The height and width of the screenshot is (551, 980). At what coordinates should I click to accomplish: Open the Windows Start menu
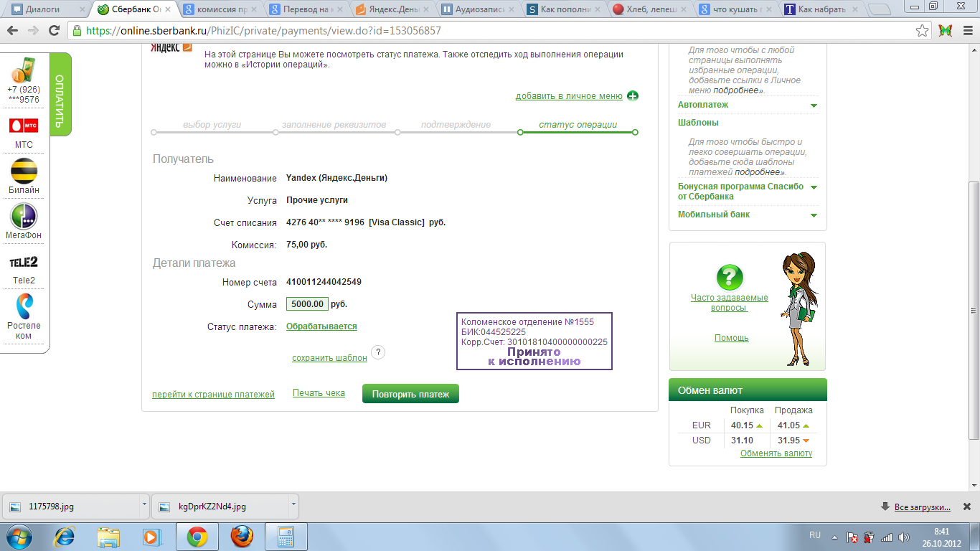click(x=18, y=537)
